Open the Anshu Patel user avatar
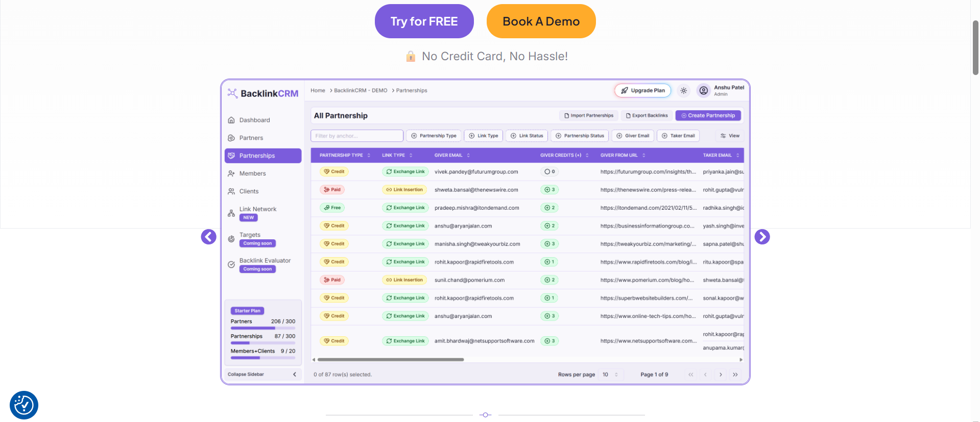This screenshot has height=422, width=980. coord(704,90)
